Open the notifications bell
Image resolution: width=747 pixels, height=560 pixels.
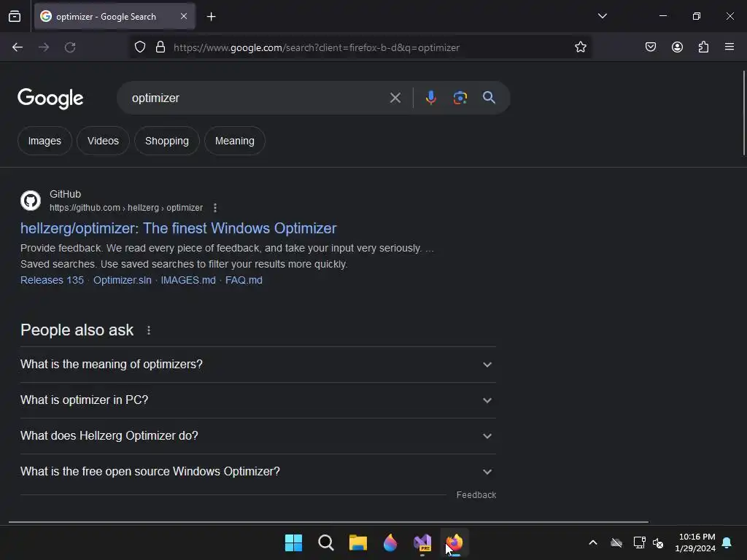tap(727, 542)
